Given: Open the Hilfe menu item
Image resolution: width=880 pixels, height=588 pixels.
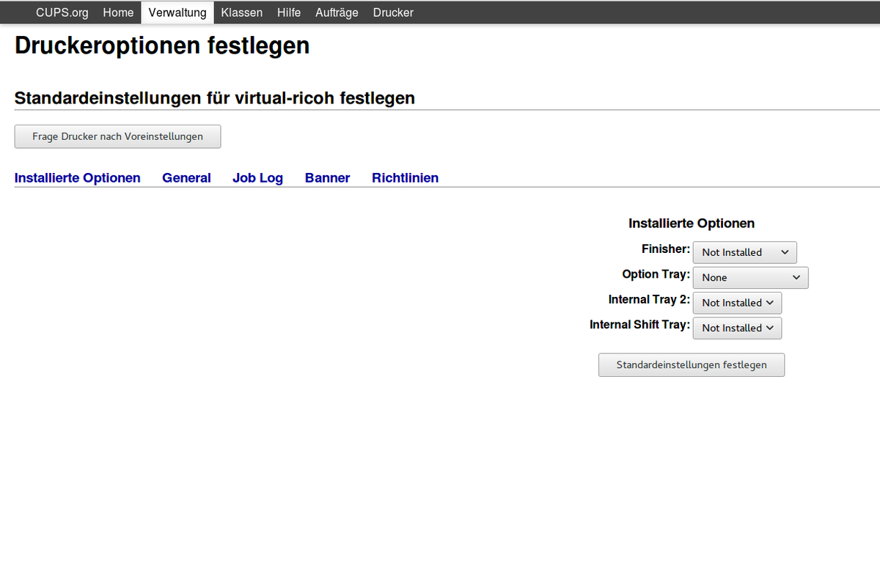Looking at the screenshot, I should click(x=289, y=12).
